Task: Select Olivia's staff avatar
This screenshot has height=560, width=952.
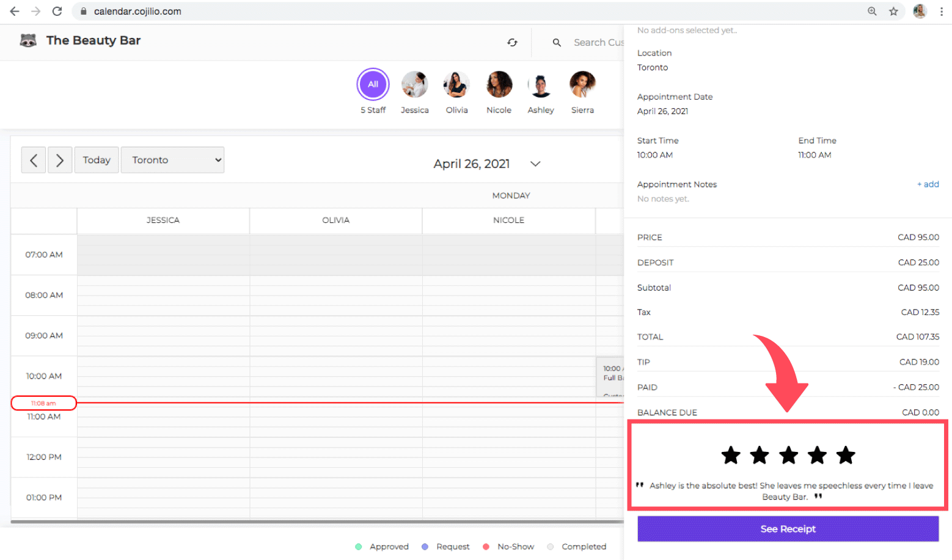Action: click(456, 84)
